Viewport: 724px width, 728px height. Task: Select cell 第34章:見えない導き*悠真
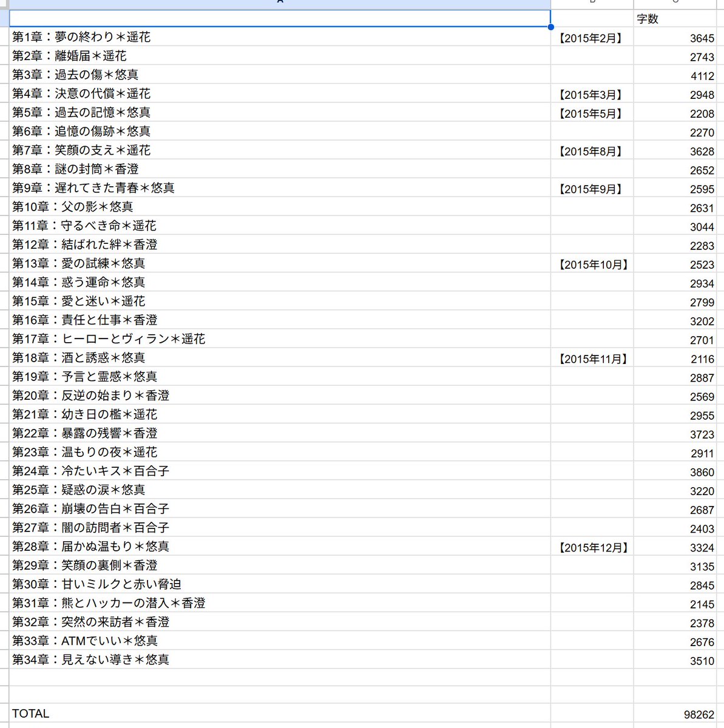click(x=280, y=659)
